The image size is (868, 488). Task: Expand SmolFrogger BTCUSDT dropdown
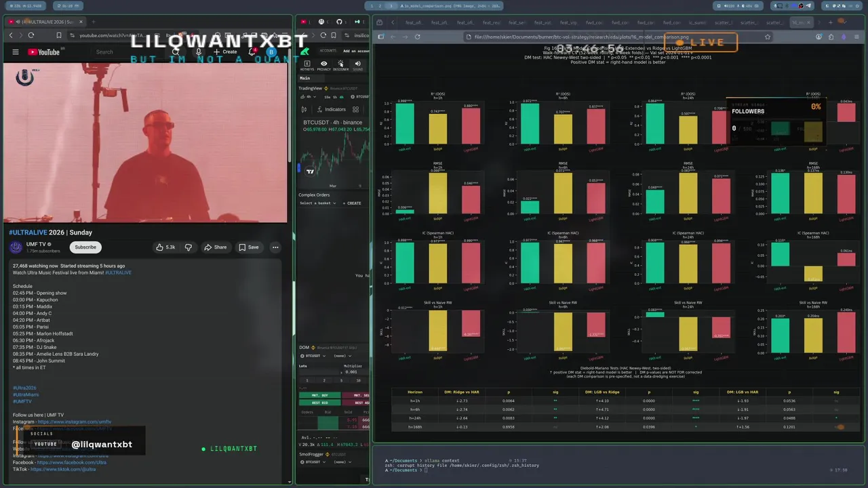[x=313, y=462]
